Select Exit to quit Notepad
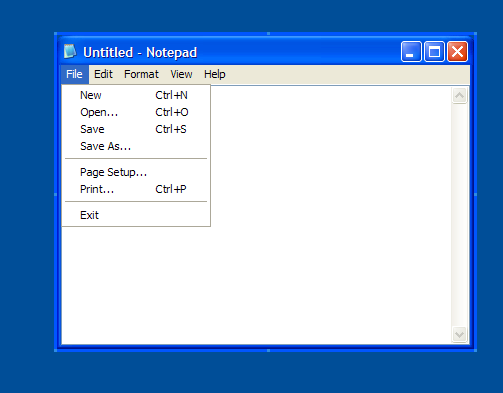The height and width of the screenshot is (393, 503). (136, 215)
